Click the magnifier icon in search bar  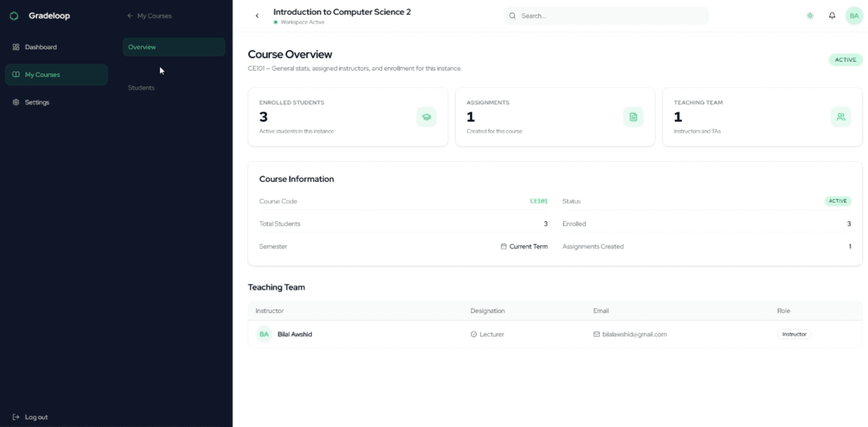coord(512,16)
